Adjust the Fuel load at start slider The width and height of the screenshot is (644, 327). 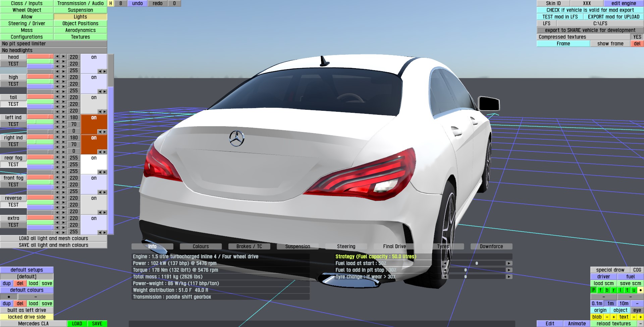click(x=477, y=263)
